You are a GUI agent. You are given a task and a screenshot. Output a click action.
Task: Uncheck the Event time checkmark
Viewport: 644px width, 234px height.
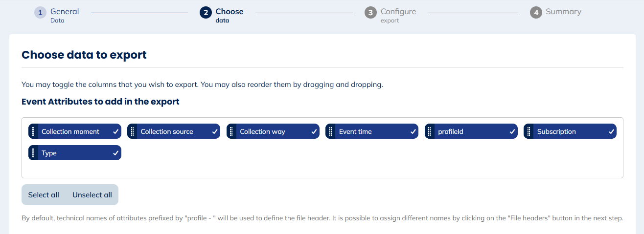(413, 131)
